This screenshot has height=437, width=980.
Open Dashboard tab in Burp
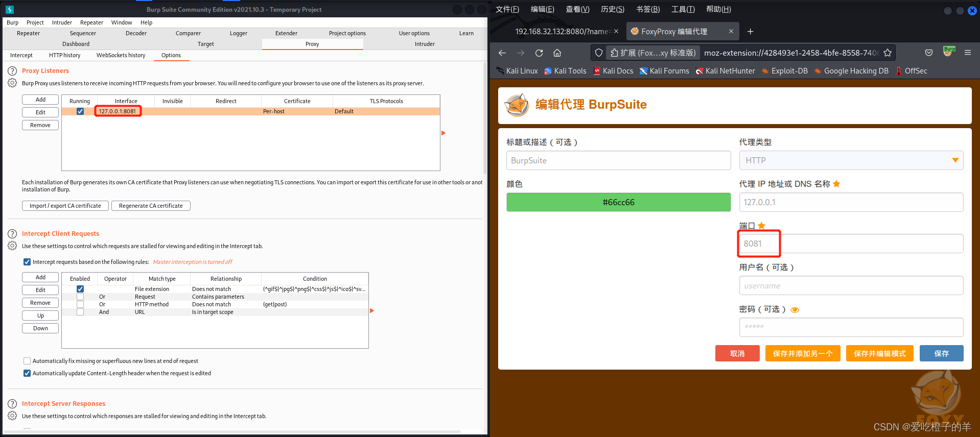coord(76,44)
